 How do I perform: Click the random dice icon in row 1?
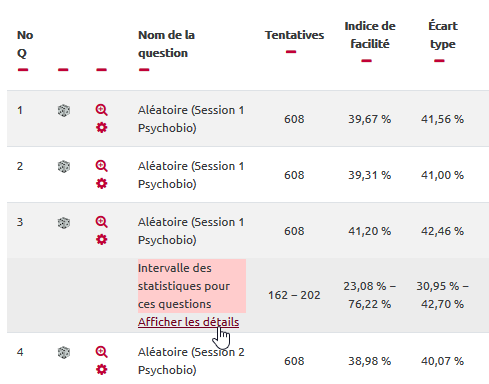coord(64,110)
